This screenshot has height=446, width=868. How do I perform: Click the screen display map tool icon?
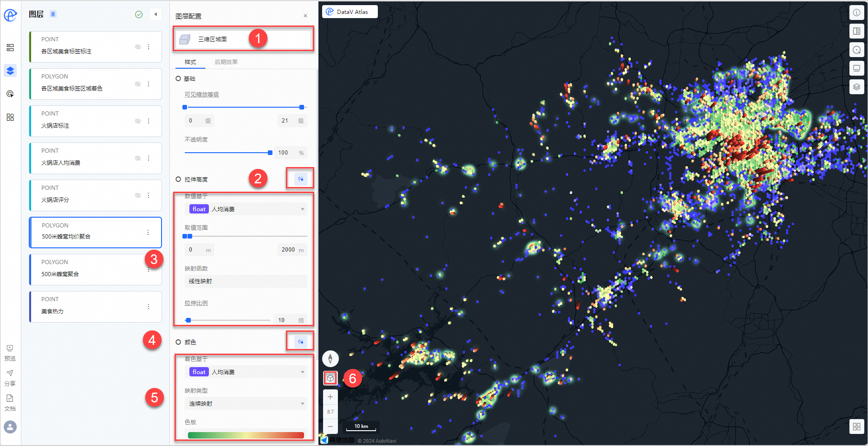856,68
